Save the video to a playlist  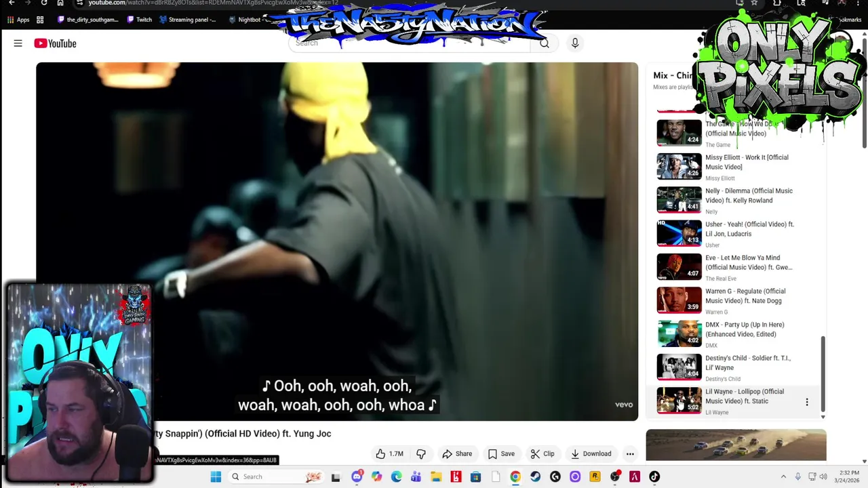coord(501,453)
